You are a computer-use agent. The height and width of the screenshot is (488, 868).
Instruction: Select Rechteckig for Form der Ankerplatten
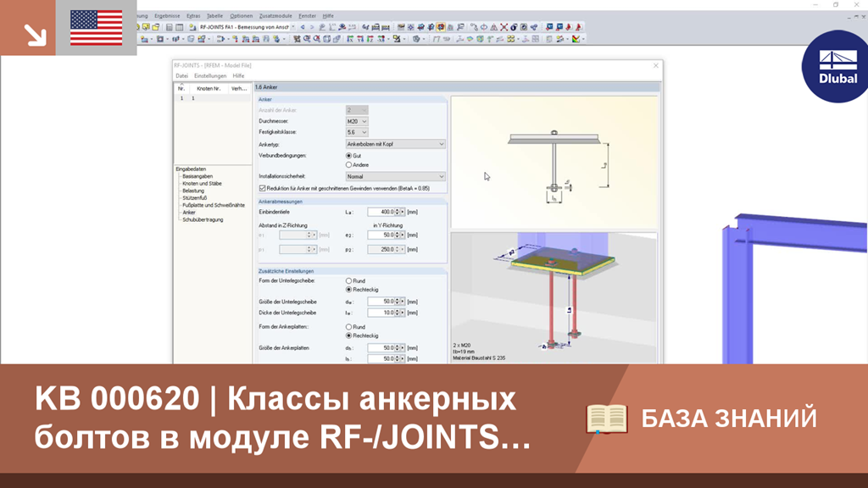tap(348, 335)
